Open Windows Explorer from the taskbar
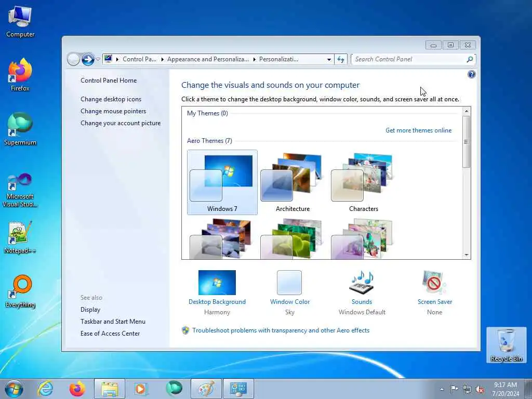 coord(110,389)
